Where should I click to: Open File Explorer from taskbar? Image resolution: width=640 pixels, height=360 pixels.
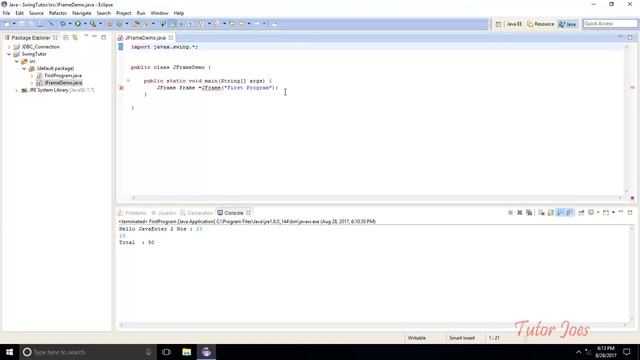tap(187, 352)
